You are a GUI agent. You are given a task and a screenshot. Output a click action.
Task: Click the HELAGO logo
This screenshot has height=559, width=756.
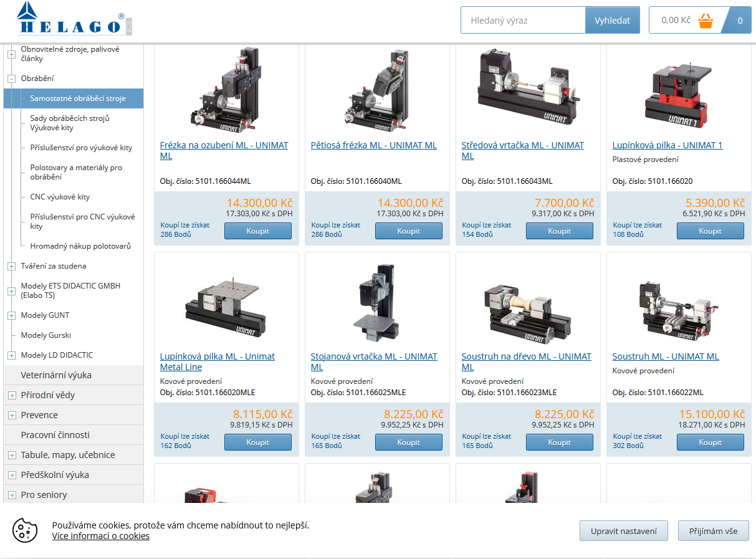[x=75, y=19]
